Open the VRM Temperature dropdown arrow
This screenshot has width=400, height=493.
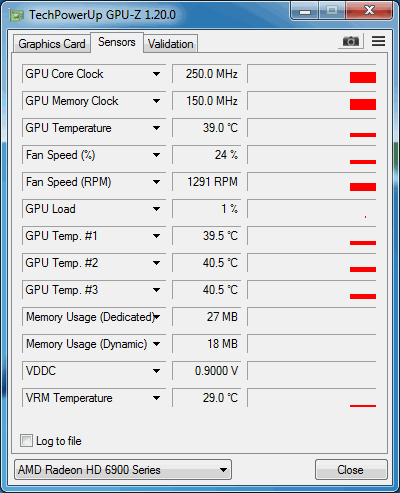click(156, 398)
